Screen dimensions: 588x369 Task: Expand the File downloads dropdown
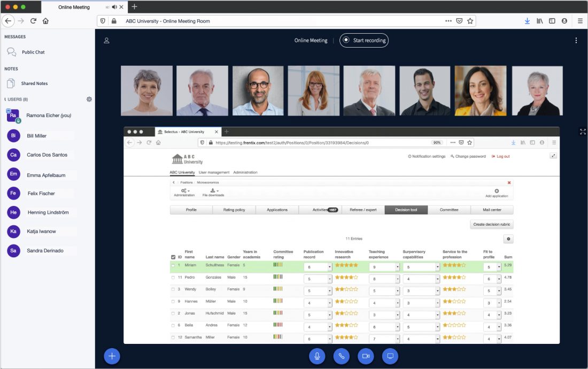tap(214, 191)
